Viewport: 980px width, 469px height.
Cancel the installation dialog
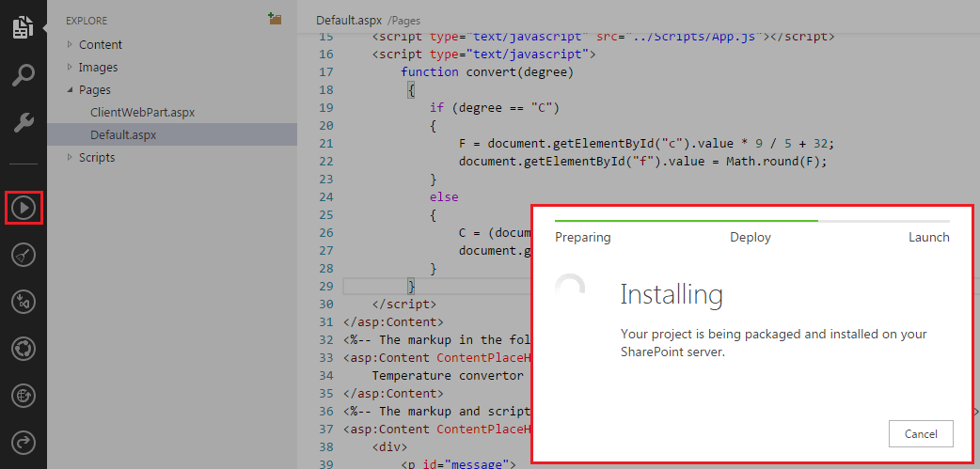point(921,434)
